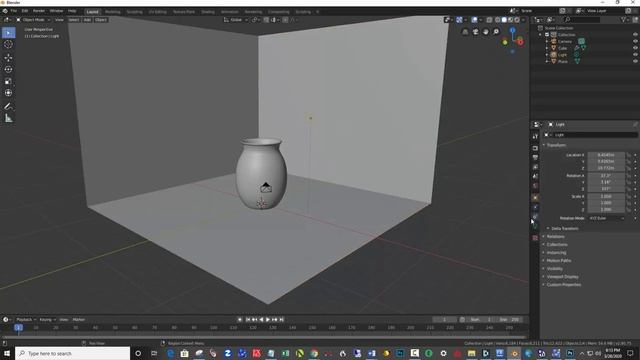
Task: Select the Measure tool
Action: click(x=8, y=118)
